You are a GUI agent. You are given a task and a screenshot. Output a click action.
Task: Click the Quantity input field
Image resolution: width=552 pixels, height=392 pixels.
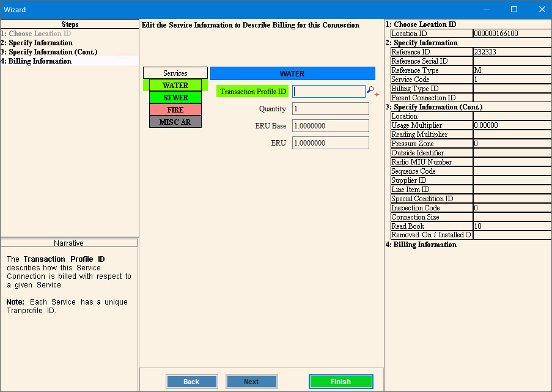point(330,109)
